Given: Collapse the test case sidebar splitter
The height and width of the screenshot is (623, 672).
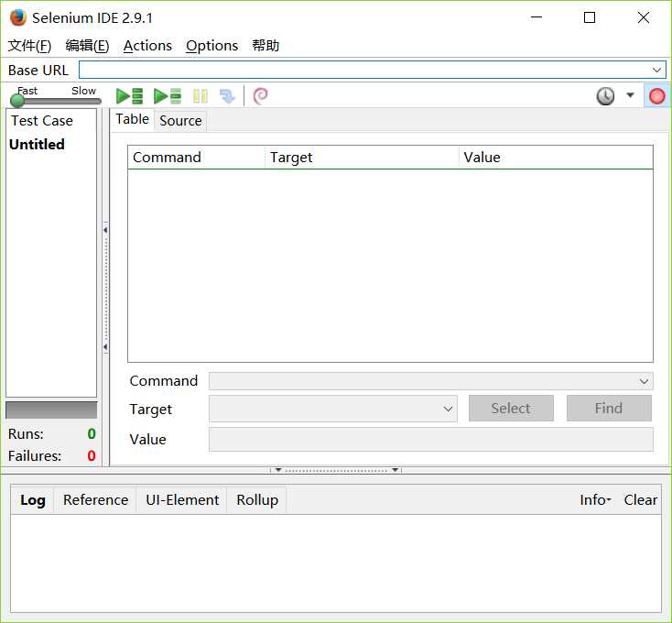Looking at the screenshot, I should pyautogui.click(x=105, y=288).
